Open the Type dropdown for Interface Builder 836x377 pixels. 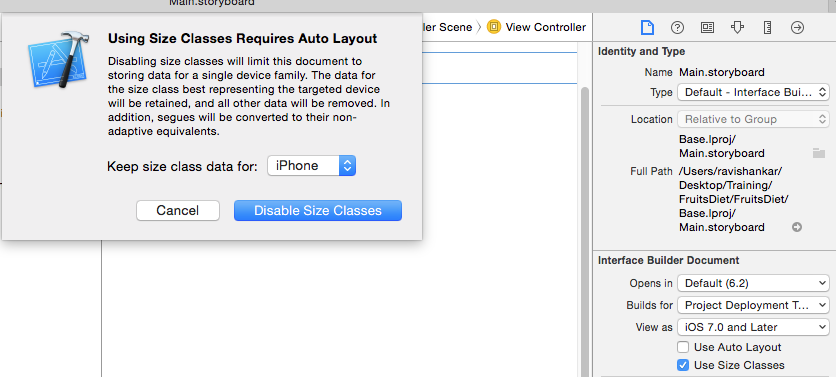[x=753, y=92]
